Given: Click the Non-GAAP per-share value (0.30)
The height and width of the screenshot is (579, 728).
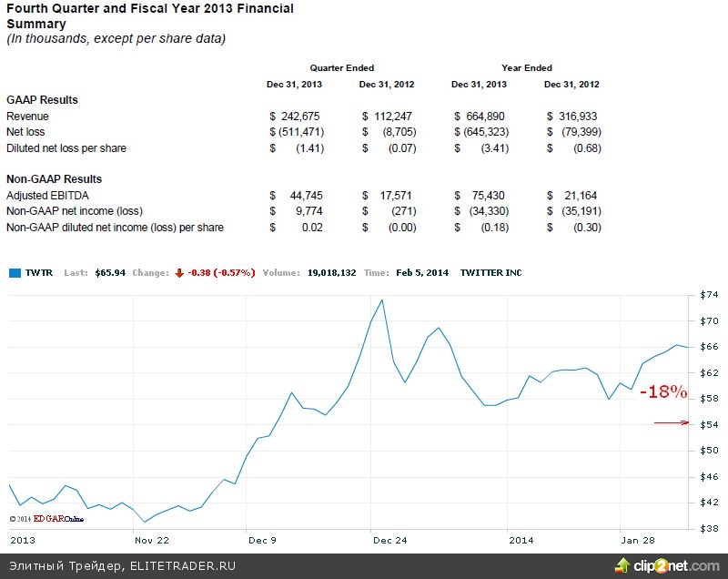Looking at the screenshot, I should click(x=587, y=228).
